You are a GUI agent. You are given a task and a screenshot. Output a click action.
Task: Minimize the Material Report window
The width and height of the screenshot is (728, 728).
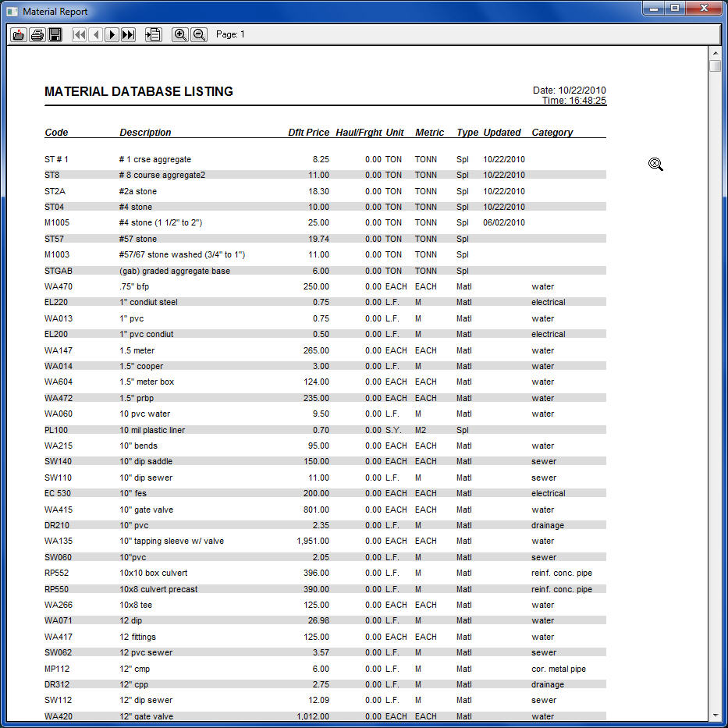coord(654,9)
